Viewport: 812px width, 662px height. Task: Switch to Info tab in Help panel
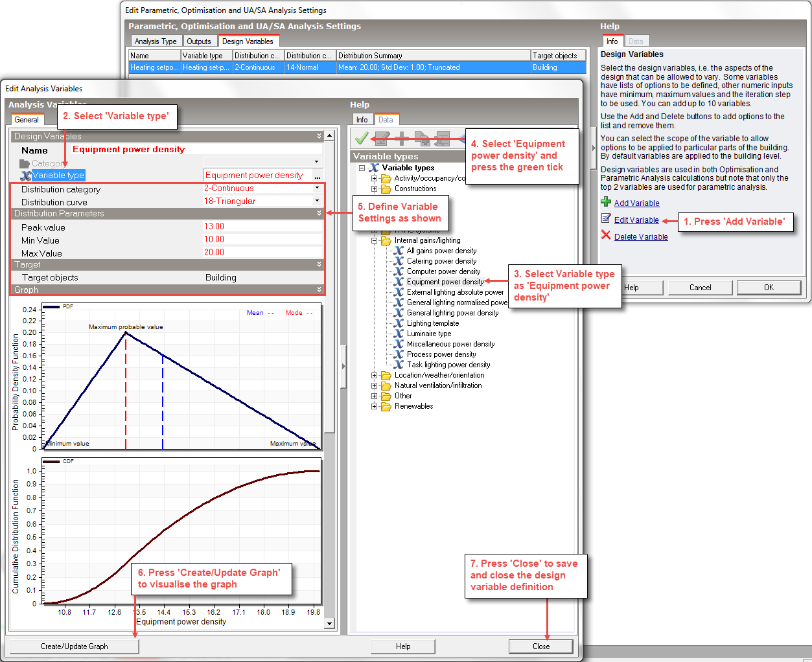tap(362, 120)
